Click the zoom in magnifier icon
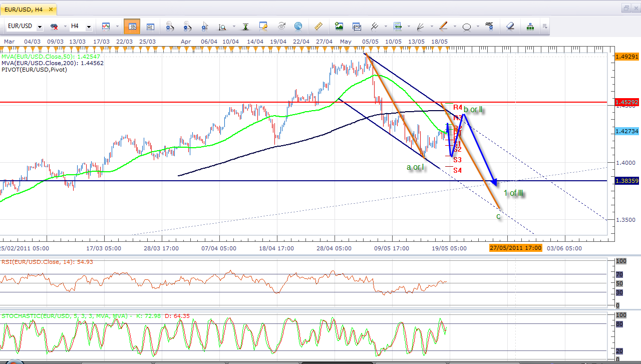This screenshot has width=641, height=364. point(170,26)
